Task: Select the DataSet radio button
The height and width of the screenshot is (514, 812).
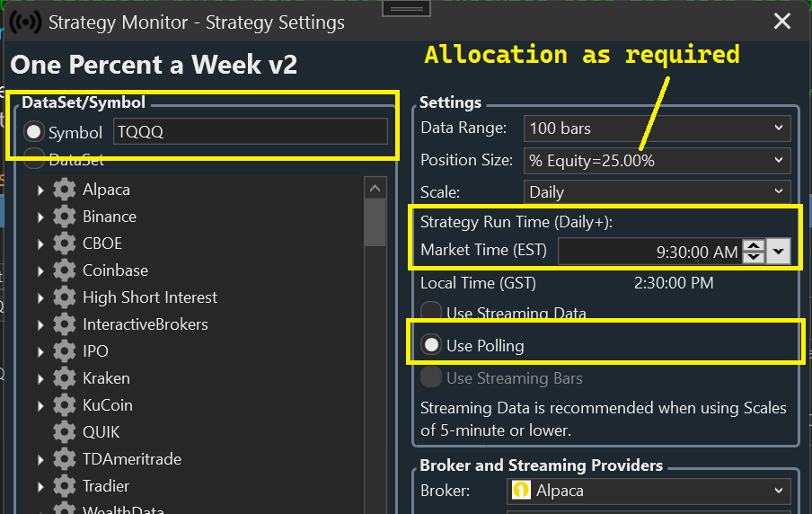Action: pyautogui.click(x=35, y=160)
